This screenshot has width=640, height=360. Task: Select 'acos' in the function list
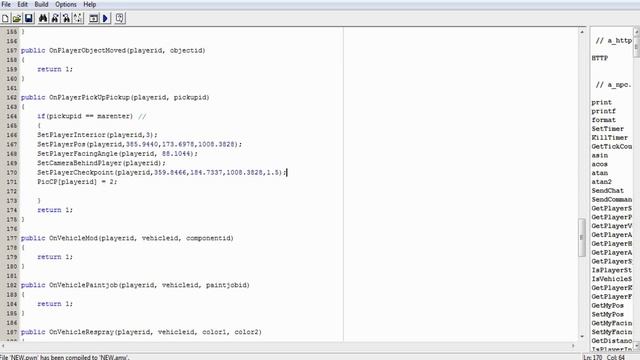pos(600,164)
